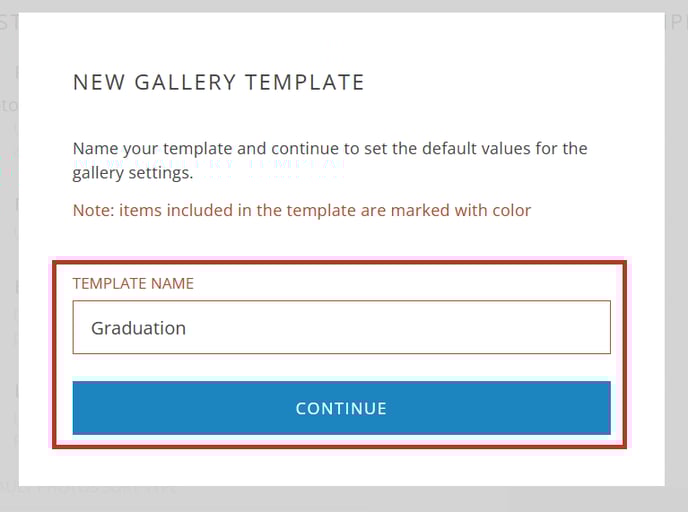
Task: Click the NEW GALLERY TEMPLATE heading
Action: pos(219,82)
